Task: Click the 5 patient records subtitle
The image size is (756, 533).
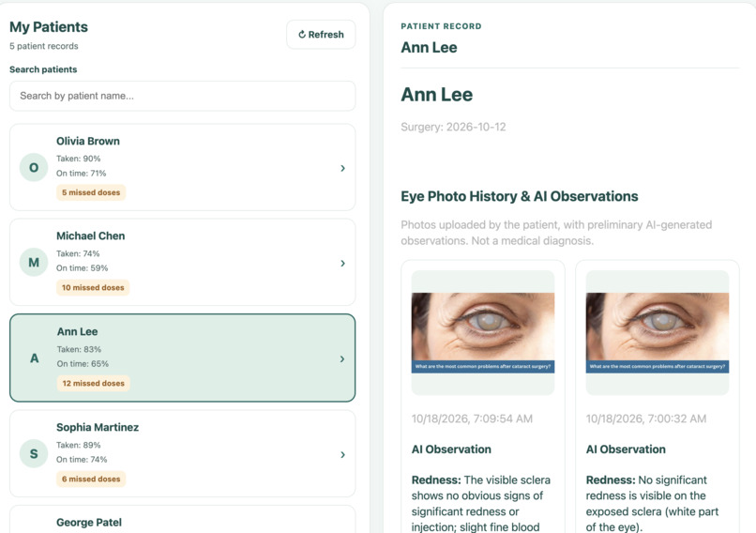Action: 44,46
